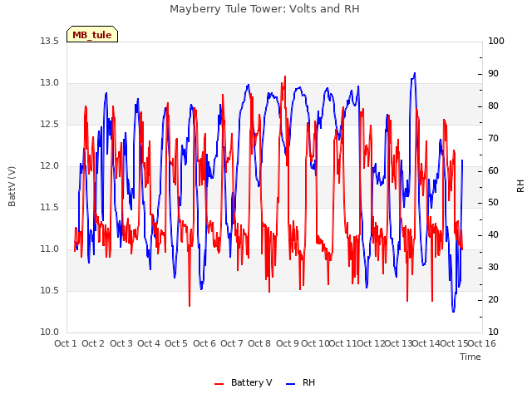Click the 100 right axis tick label
532x399 pixels.
click(x=496, y=41)
